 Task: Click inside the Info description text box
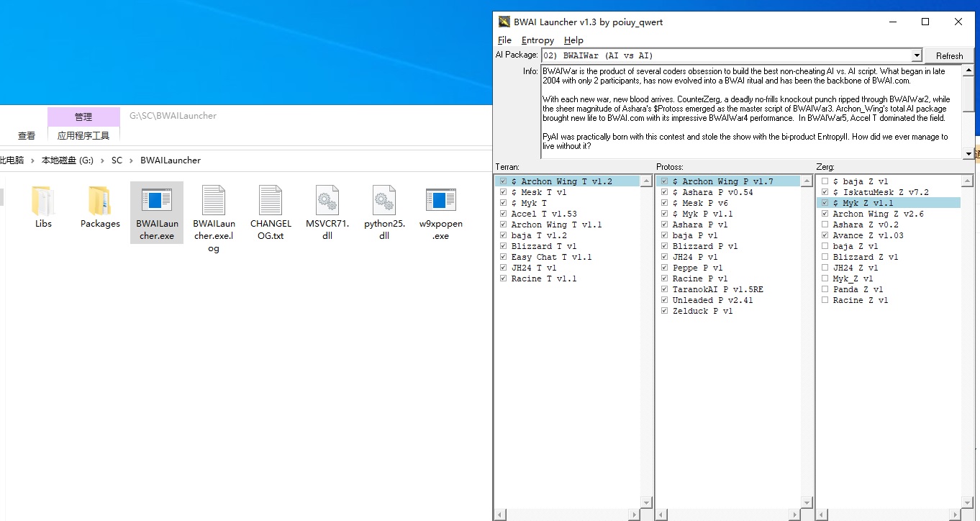pos(752,112)
